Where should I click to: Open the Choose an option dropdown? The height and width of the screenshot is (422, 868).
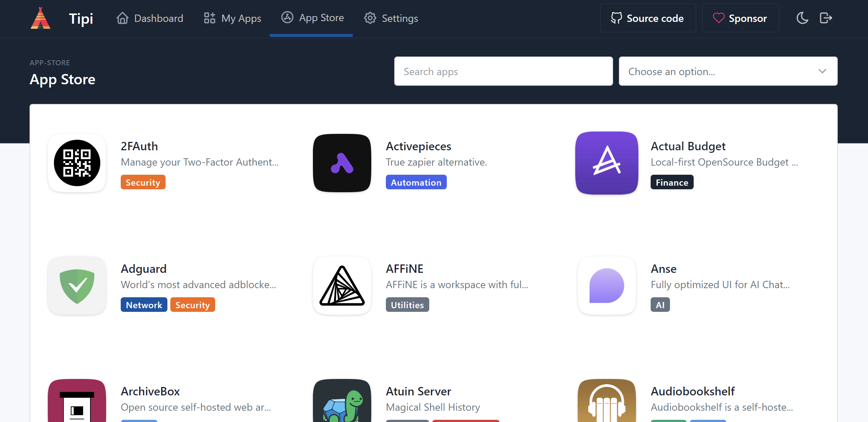(728, 71)
